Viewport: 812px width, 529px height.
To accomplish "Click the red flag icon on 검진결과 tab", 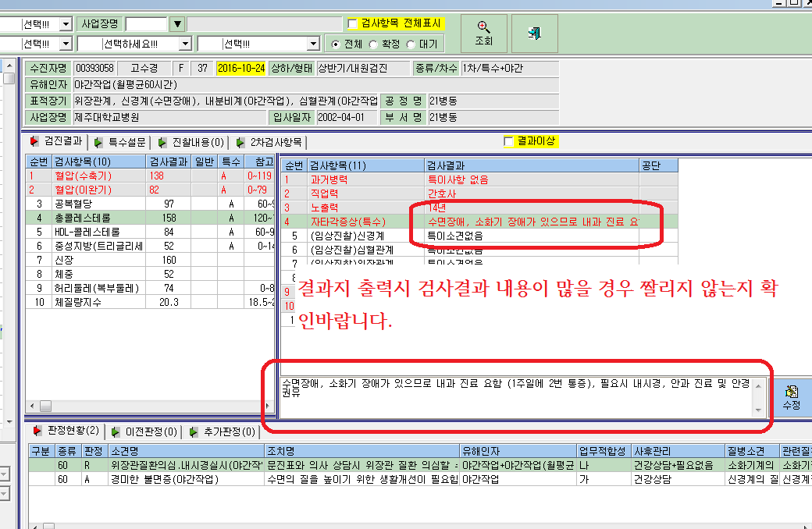I will [x=34, y=140].
